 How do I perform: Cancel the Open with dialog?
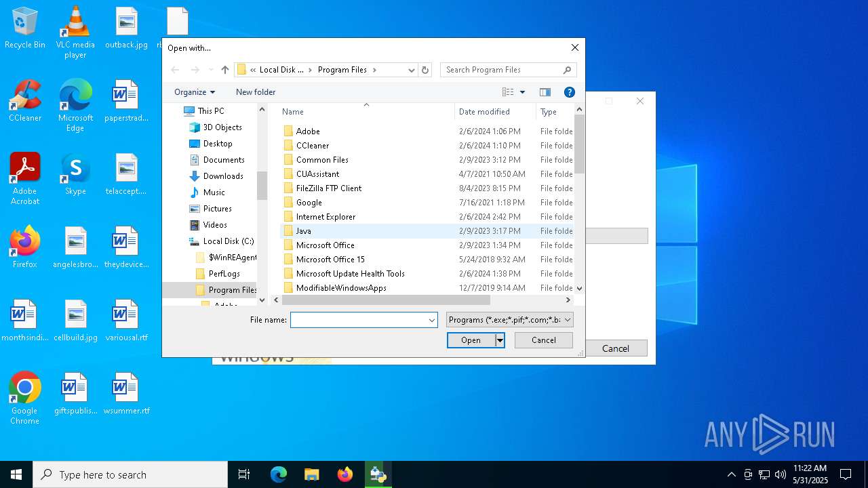(544, 340)
